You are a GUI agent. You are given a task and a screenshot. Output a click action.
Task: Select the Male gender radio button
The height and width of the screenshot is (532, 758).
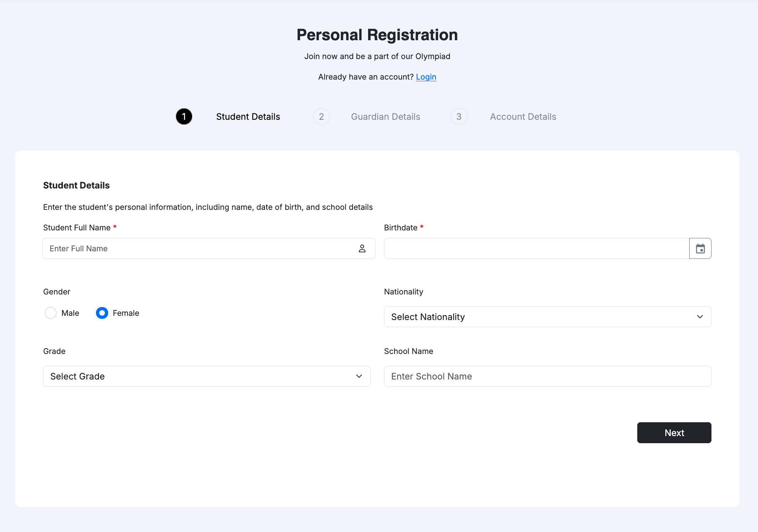tap(51, 313)
